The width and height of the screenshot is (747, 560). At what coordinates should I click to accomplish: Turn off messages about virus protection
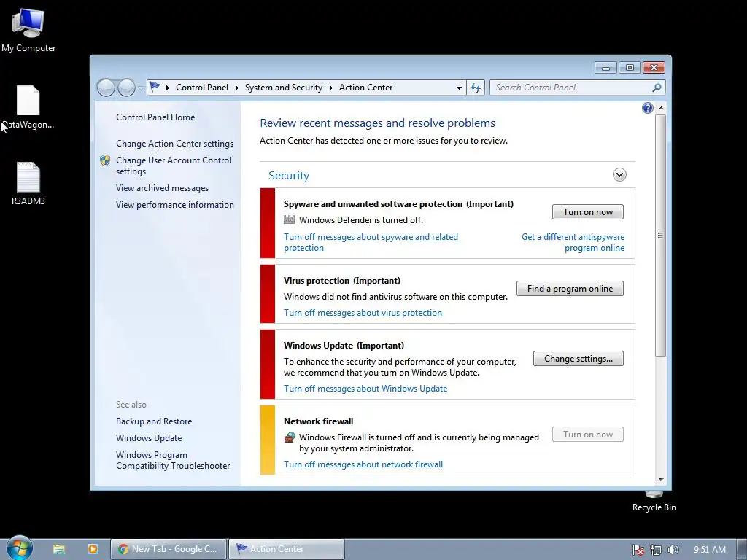pyautogui.click(x=363, y=313)
